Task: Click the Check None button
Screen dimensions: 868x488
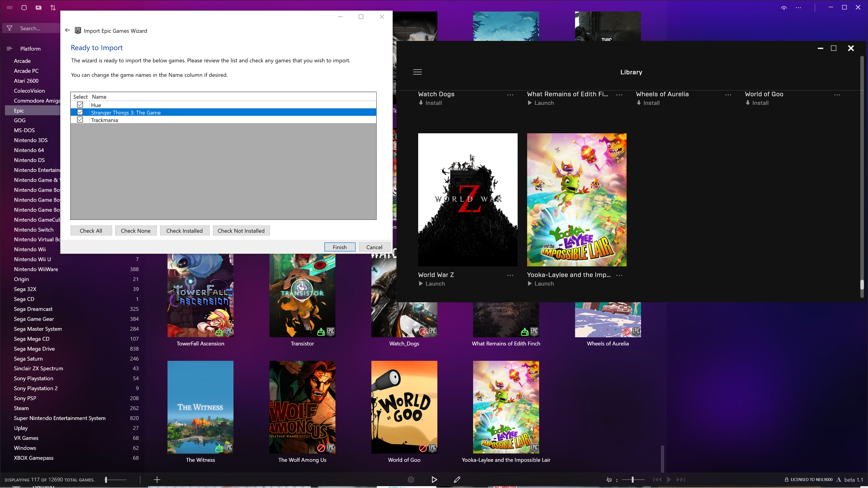Action: pyautogui.click(x=136, y=231)
